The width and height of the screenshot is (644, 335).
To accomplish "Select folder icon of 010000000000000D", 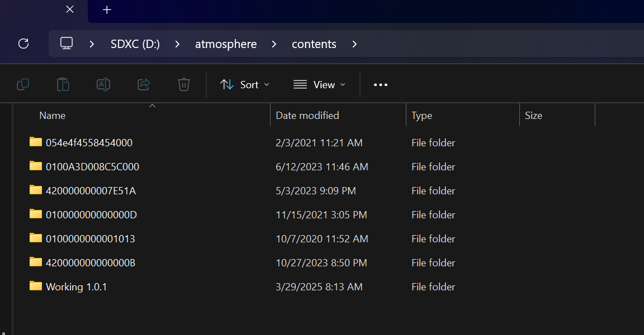I will pos(36,214).
